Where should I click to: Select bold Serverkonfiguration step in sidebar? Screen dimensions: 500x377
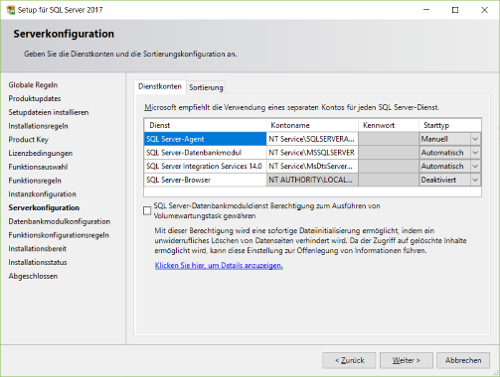pyautogui.click(x=44, y=208)
